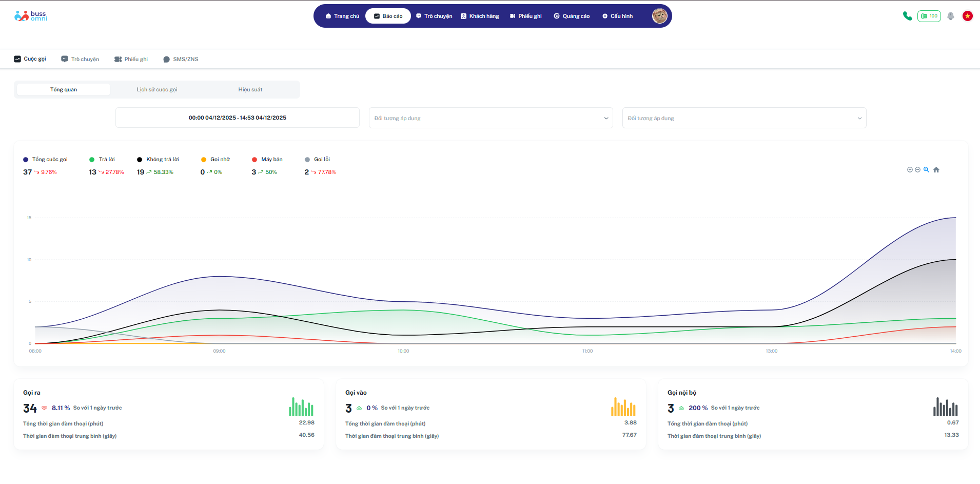
Task: Click the chart zoom out icon
Action: pyautogui.click(x=918, y=170)
